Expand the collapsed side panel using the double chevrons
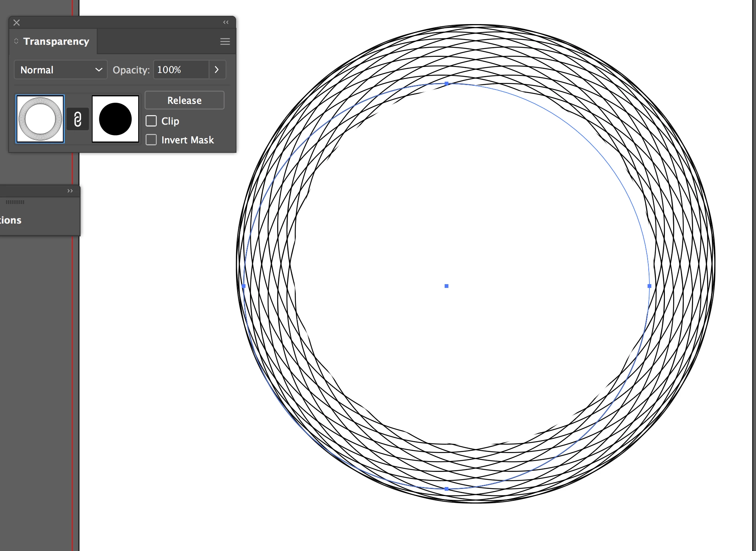 coord(70,191)
